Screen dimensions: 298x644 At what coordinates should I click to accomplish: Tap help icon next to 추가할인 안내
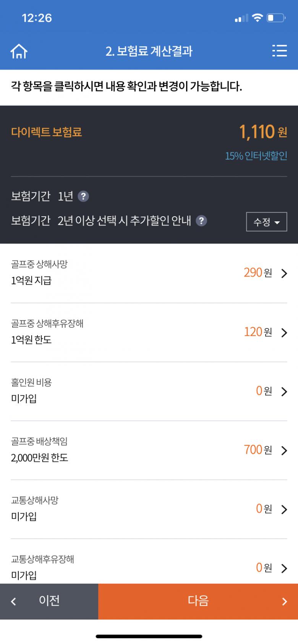point(201,221)
